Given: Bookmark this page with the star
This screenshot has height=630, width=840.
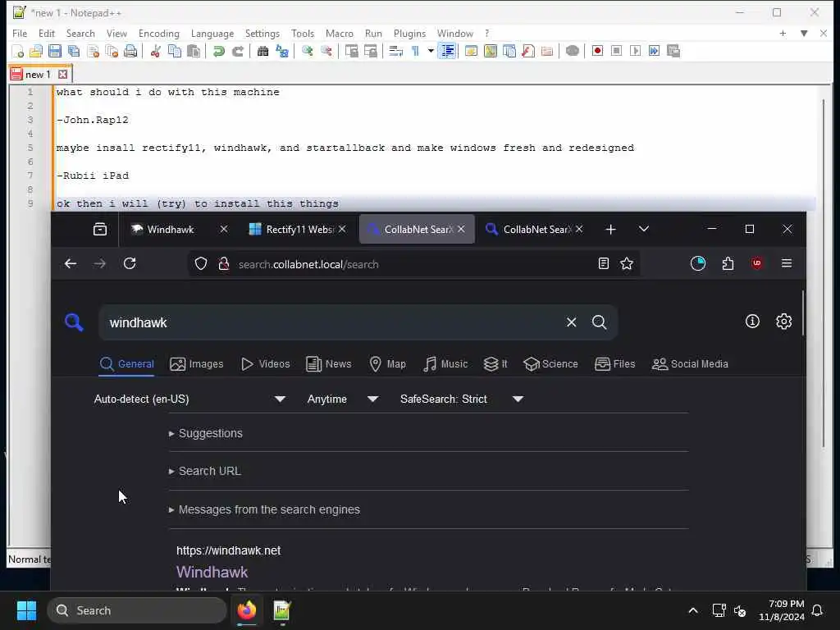Looking at the screenshot, I should [627, 263].
